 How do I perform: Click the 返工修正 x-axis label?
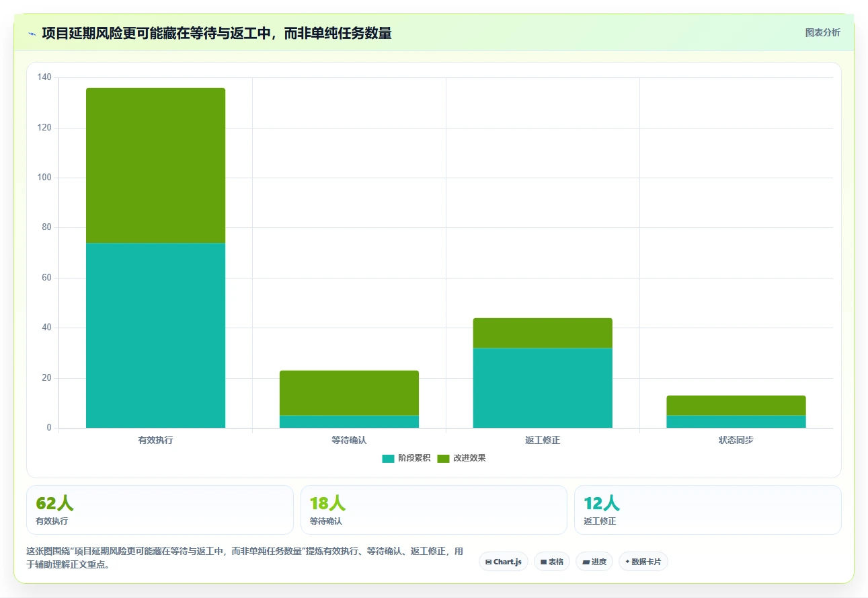click(x=543, y=441)
